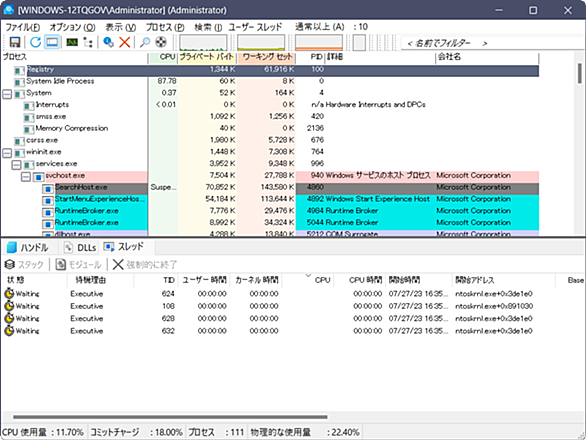Click the SearchHost.exe process icon
The width and height of the screenshot is (586, 440).
[48, 189]
